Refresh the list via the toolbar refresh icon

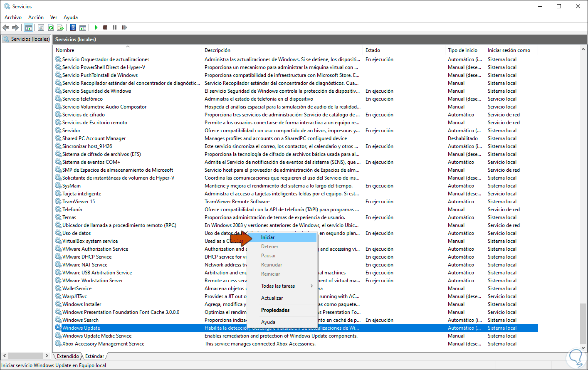click(x=51, y=27)
